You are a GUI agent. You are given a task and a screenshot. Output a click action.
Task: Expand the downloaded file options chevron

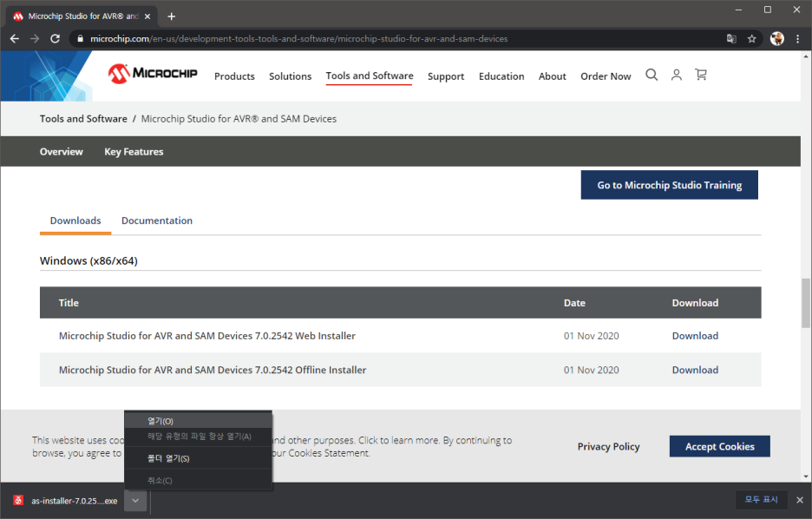click(x=135, y=501)
